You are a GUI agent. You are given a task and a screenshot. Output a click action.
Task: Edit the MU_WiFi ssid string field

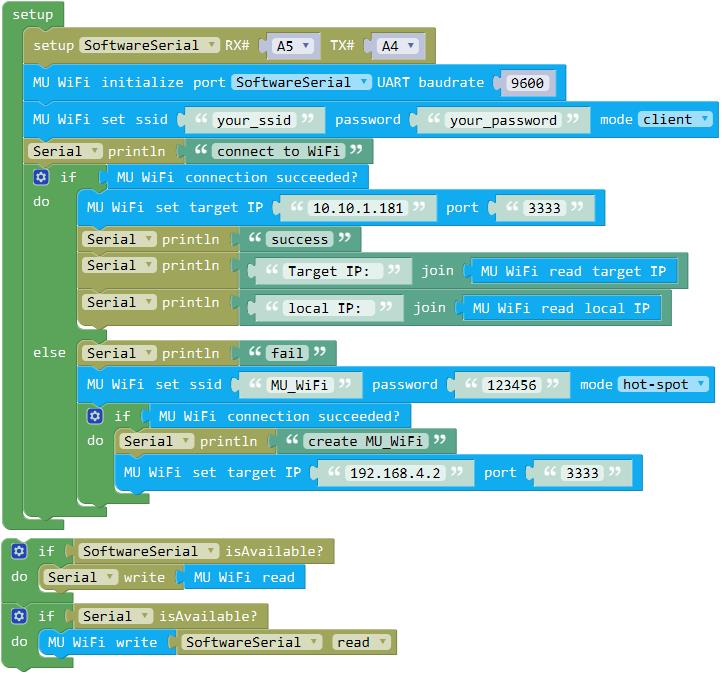coord(299,385)
